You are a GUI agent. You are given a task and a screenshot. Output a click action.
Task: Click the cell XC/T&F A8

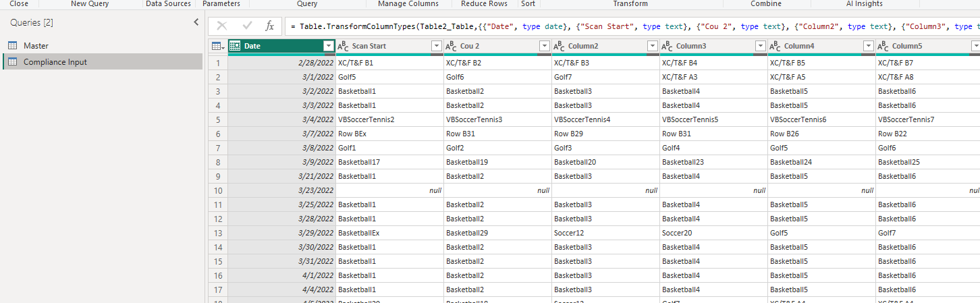(x=928, y=77)
